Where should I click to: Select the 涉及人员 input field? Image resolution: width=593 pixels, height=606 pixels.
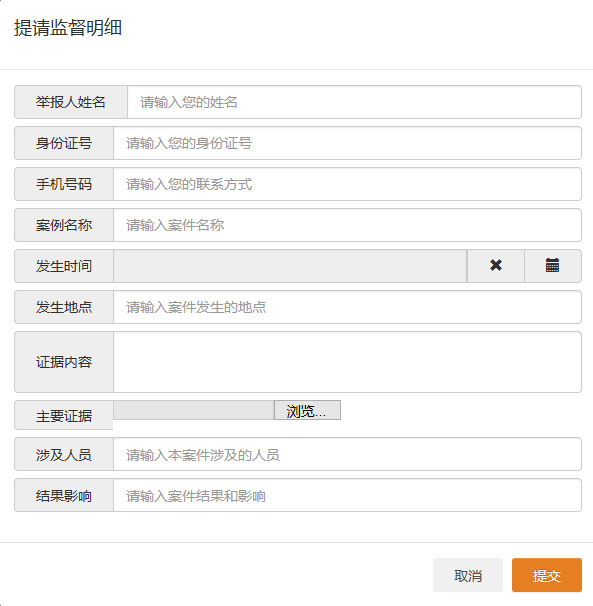click(348, 454)
